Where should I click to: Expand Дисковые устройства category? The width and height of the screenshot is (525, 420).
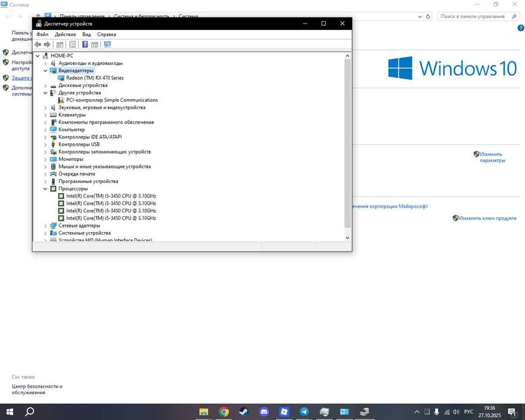click(x=45, y=85)
